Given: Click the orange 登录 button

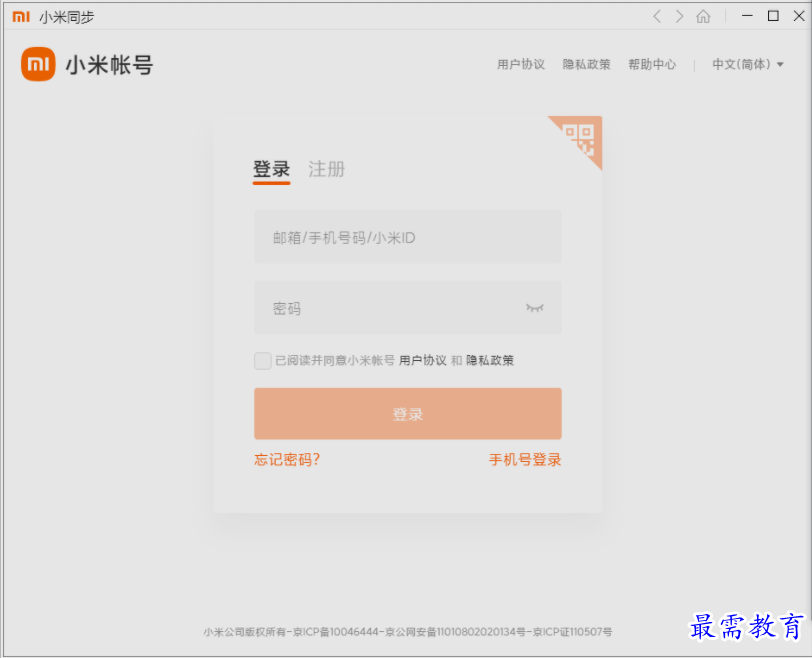Looking at the screenshot, I should point(408,414).
